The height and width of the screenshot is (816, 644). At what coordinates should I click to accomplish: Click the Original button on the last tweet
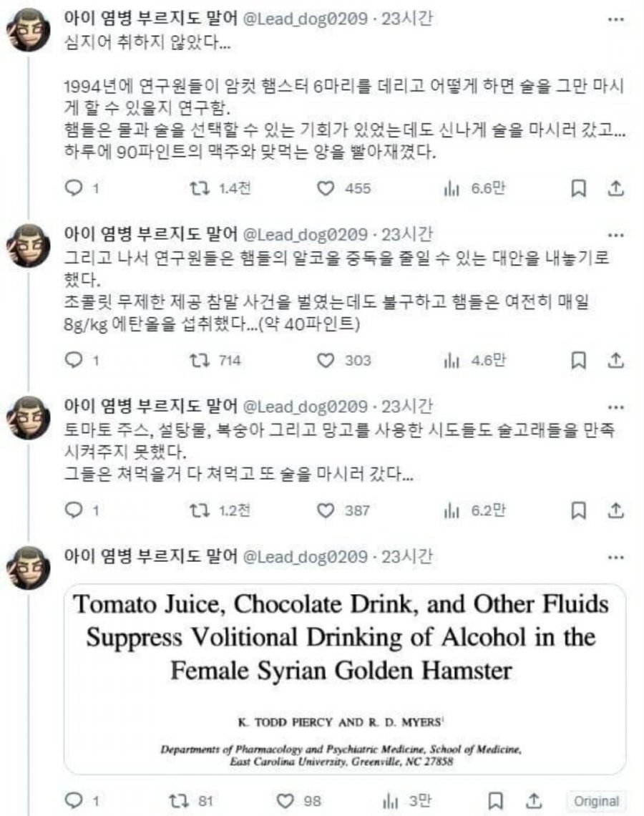pos(595,801)
